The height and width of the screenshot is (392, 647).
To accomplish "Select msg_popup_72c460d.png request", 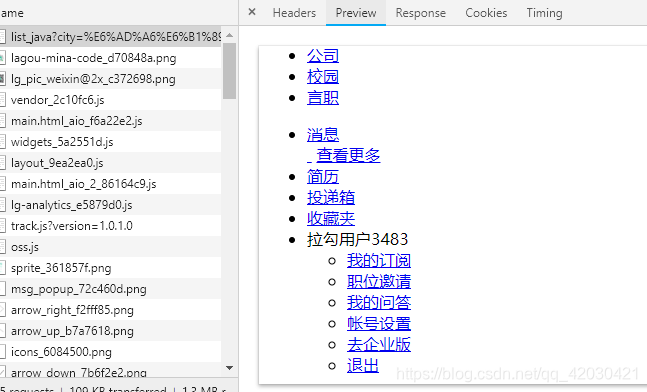I will [x=111, y=289].
